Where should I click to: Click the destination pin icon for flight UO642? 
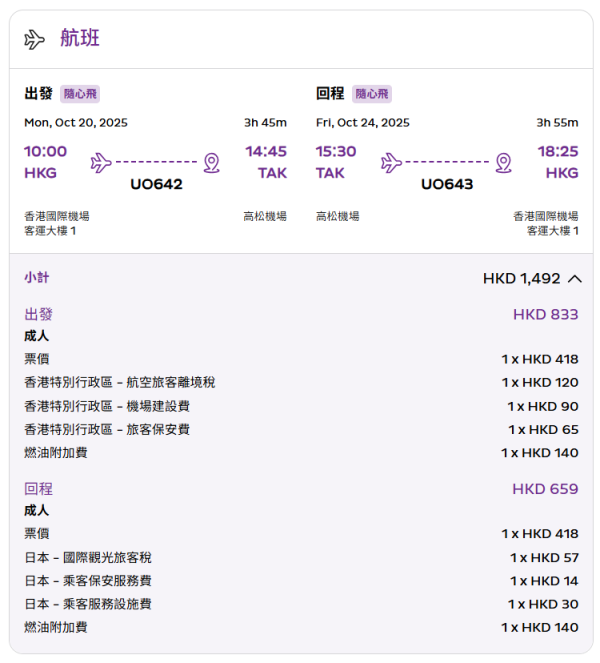coord(211,163)
